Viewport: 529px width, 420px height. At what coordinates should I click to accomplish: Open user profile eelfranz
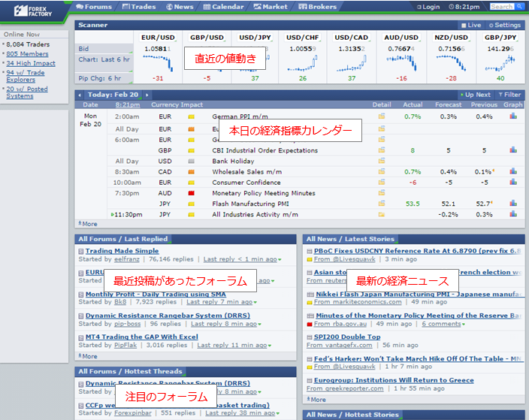126,259
